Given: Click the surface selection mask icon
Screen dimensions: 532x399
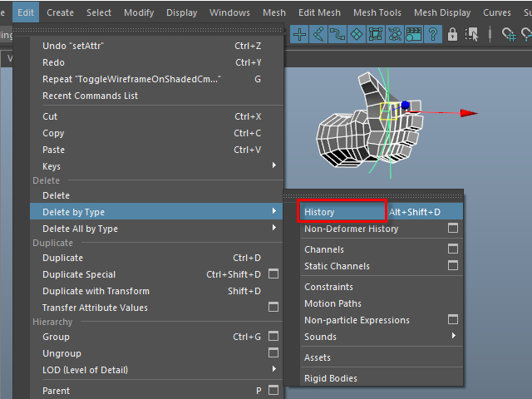Looking at the screenshot, I should click(356, 34).
